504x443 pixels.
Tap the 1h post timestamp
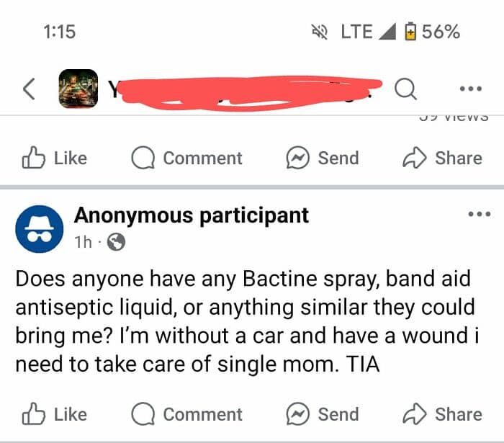83,243
